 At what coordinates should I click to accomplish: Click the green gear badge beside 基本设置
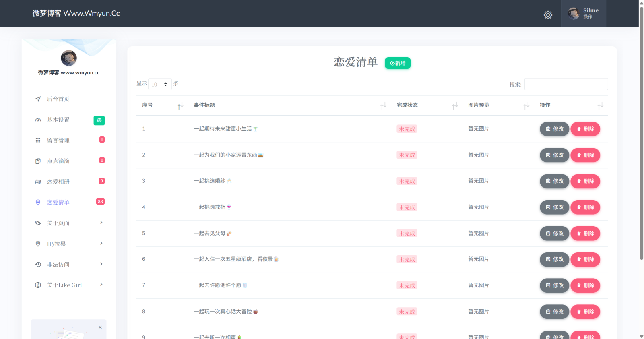pos(99,120)
